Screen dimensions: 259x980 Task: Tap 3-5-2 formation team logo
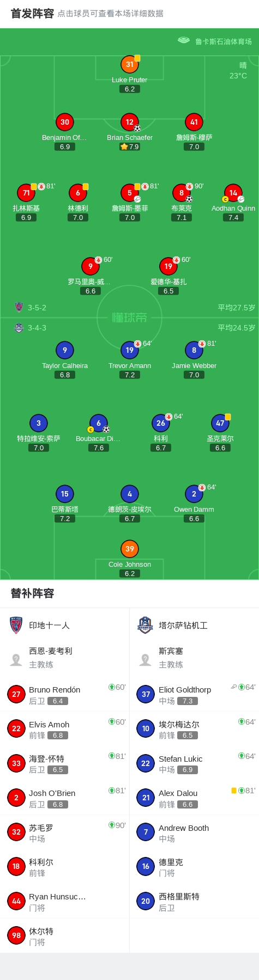pyautogui.click(x=19, y=307)
